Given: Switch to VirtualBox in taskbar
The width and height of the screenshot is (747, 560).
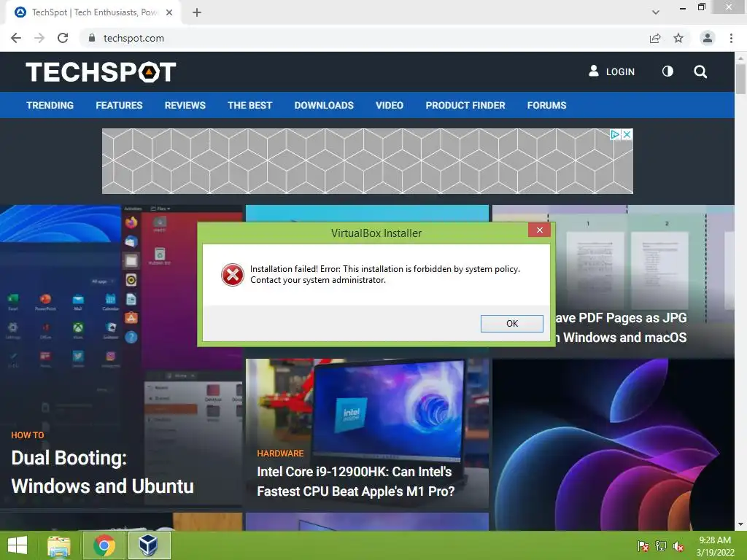Looking at the screenshot, I should pos(149,545).
